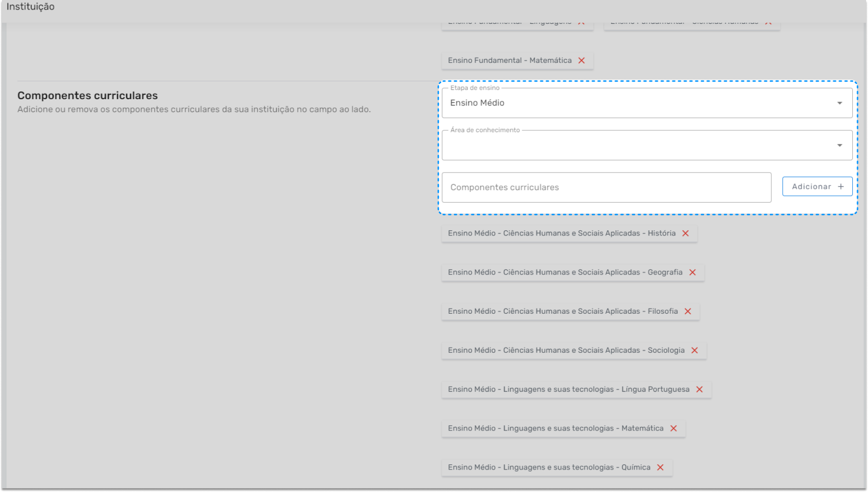Click the Instituição page title

point(30,7)
